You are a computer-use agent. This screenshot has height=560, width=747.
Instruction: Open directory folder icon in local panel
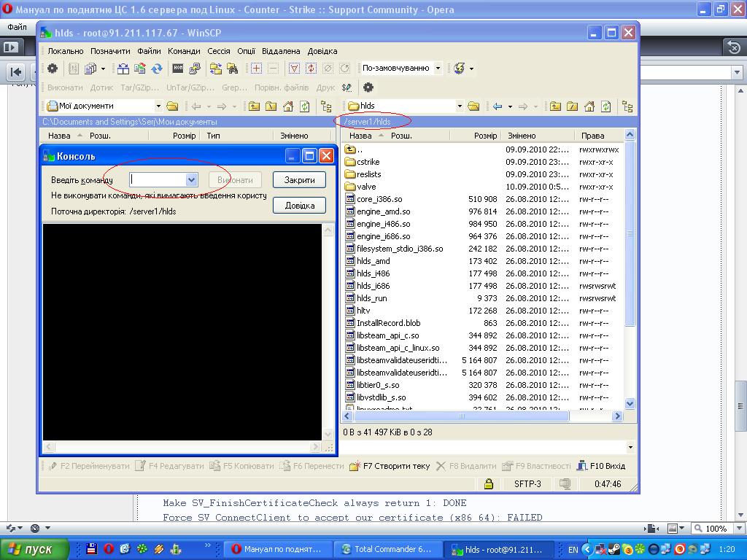tap(172, 106)
